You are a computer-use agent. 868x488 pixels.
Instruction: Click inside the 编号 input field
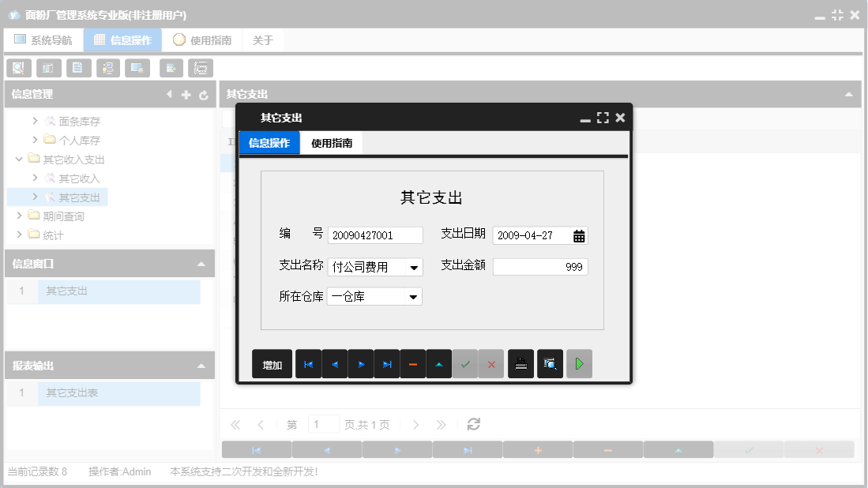[x=375, y=235]
